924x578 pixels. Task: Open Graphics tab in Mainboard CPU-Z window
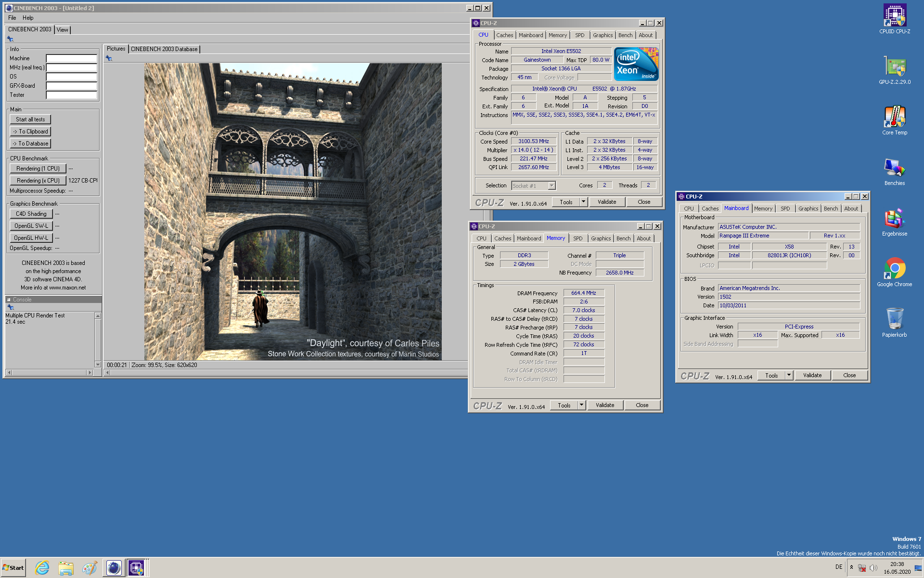pyautogui.click(x=808, y=209)
